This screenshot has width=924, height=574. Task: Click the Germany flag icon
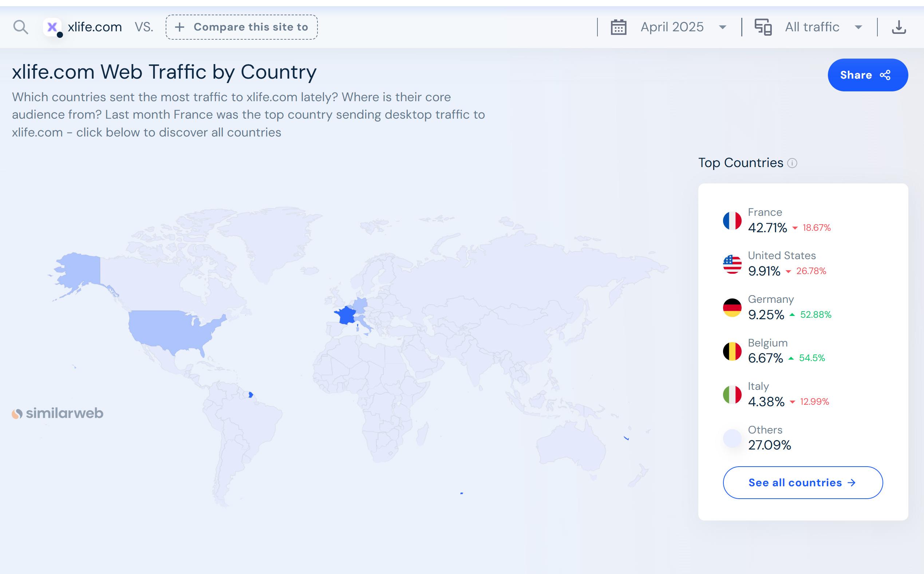pos(732,308)
